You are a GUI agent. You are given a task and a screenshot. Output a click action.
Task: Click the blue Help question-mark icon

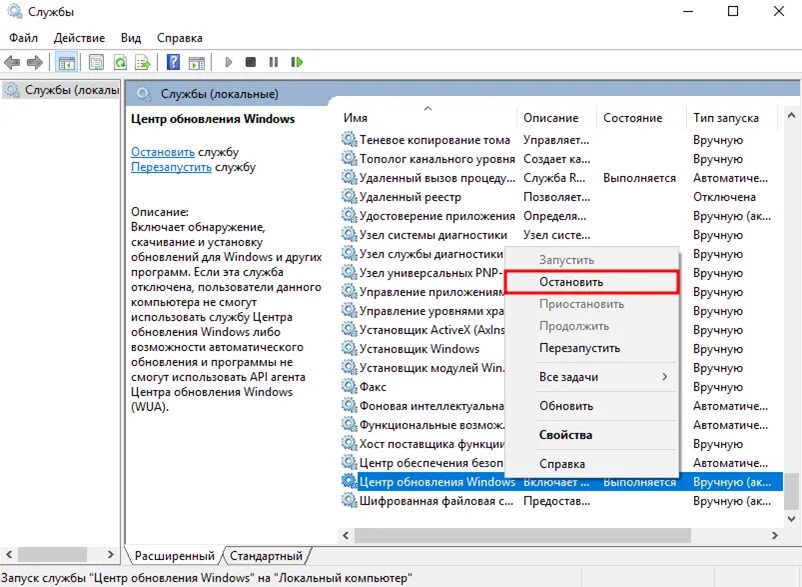pos(173,62)
